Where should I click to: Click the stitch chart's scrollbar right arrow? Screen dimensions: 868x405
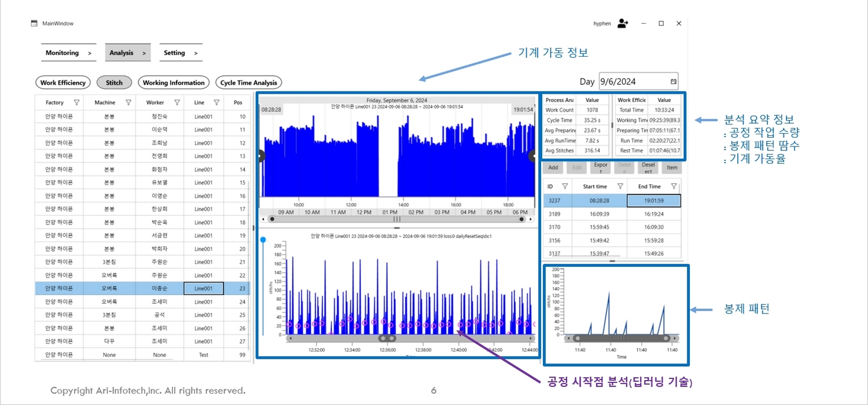coord(531,338)
